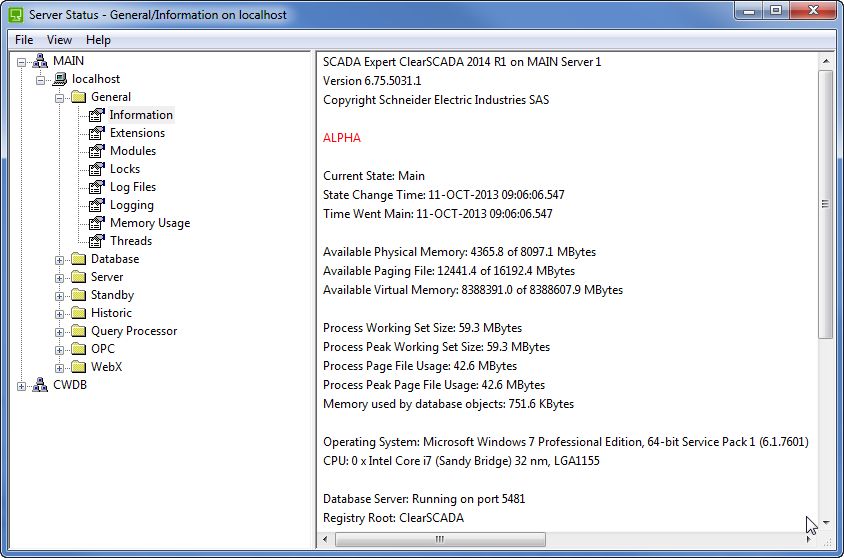844x558 pixels.
Task: Click the Standby folder icon
Action: pos(79,295)
